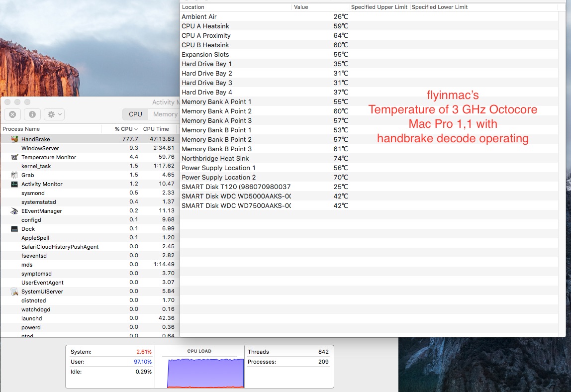Click the User percentage 97.10%
The image size is (571, 392).
pos(143,362)
